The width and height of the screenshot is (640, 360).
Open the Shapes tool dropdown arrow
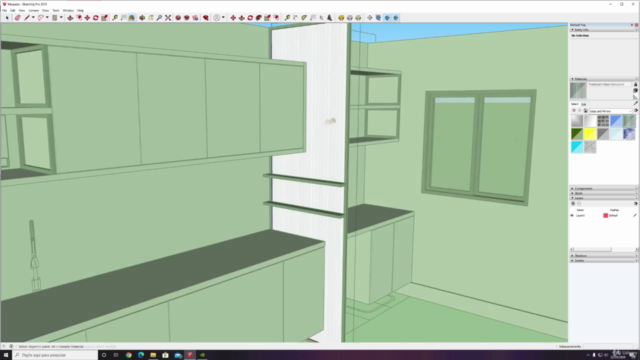point(61,18)
